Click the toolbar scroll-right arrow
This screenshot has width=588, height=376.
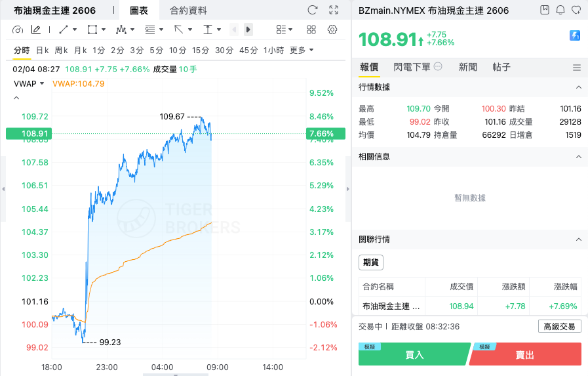[248, 30]
